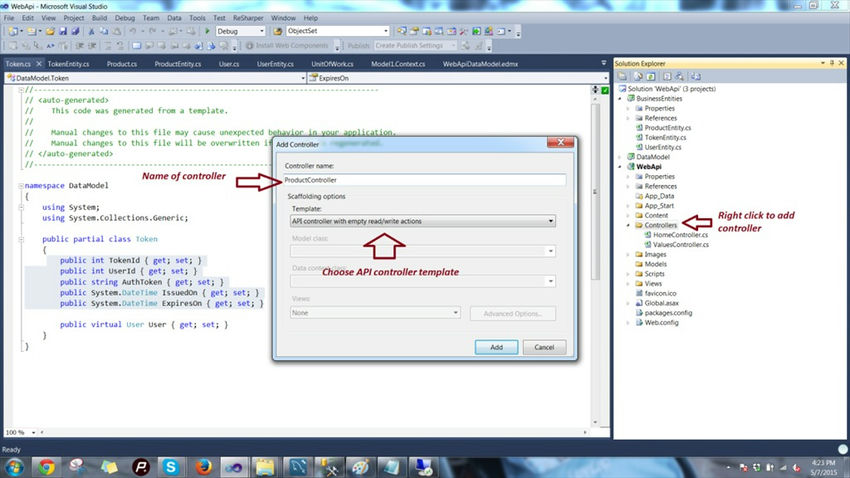Close the Token.cs tab
This screenshot has width=850, height=478.
(38, 64)
